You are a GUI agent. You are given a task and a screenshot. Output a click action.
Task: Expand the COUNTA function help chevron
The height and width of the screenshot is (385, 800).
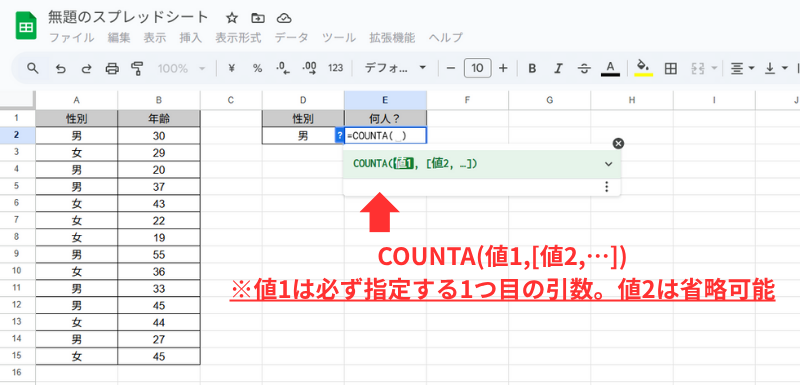[x=608, y=164]
